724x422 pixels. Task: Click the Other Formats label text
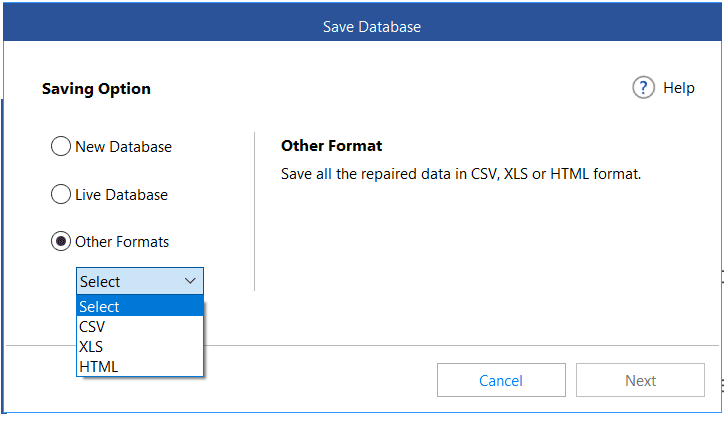[122, 242]
